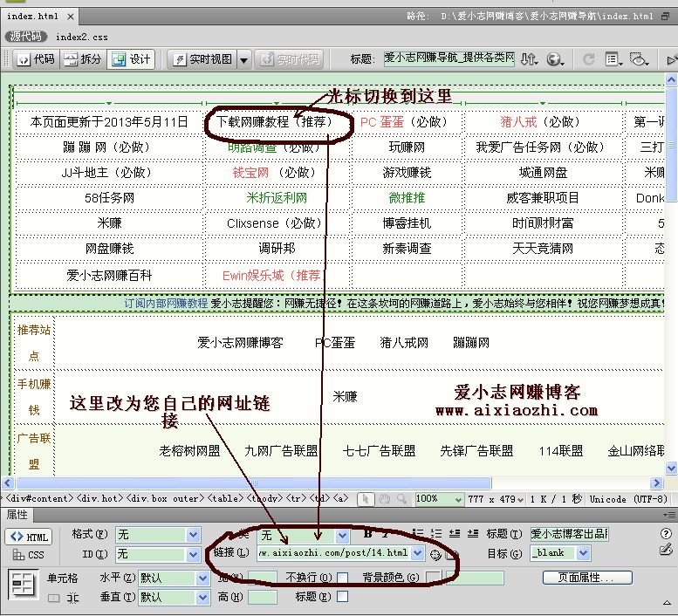This screenshot has width=678, height=616.
Task: Click the horizontal scrollbar right arrow
Action: coord(657,483)
